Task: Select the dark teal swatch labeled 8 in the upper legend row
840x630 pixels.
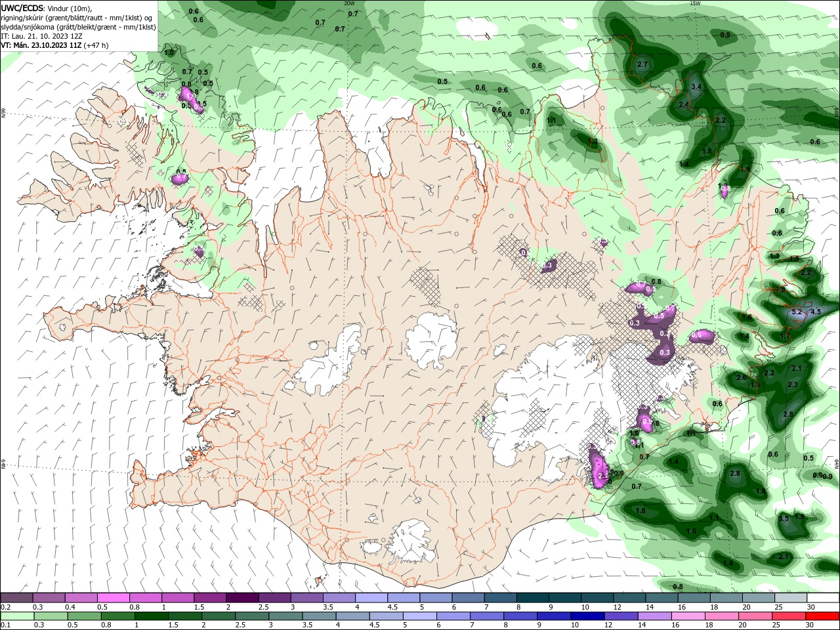Action: point(532,598)
